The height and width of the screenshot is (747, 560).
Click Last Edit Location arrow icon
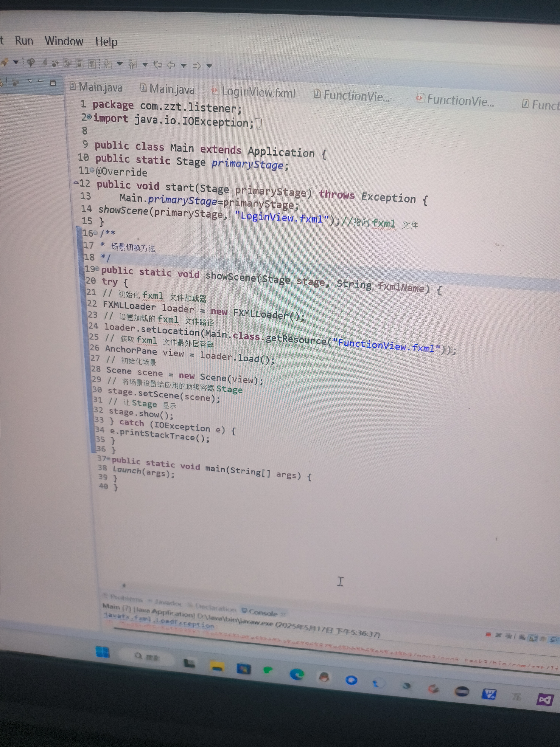point(157,64)
